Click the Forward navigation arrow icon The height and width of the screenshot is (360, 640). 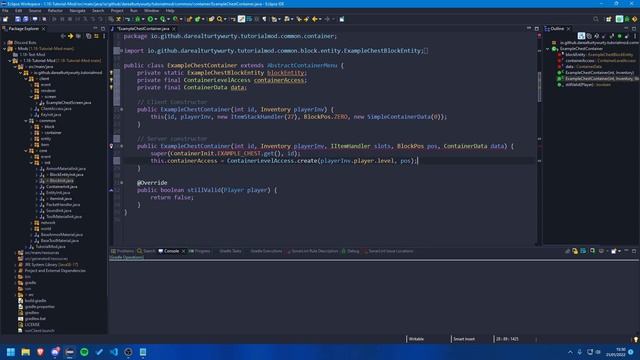tap(327, 19)
